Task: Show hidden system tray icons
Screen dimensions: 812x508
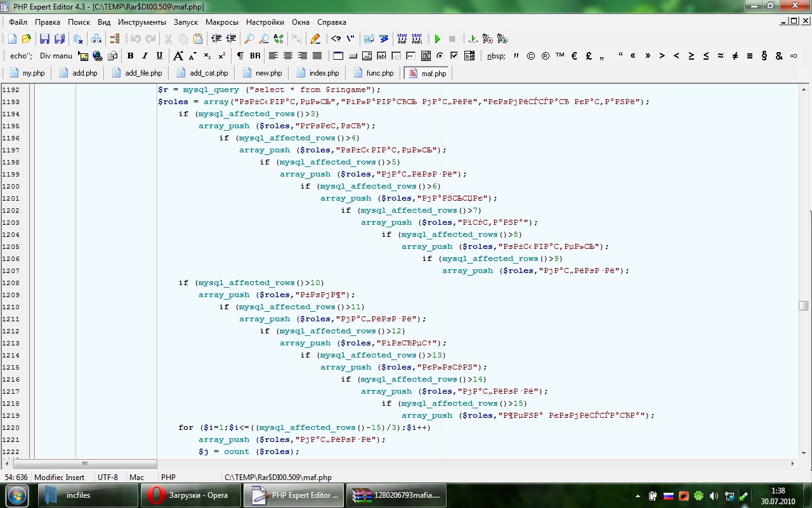Action: (x=638, y=496)
